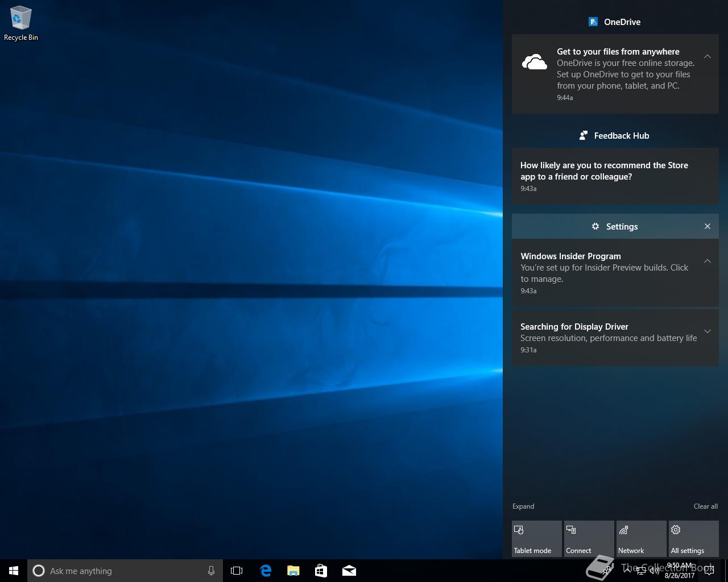
Task: Open the Windows Start menu
Action: tap(14, 571)
